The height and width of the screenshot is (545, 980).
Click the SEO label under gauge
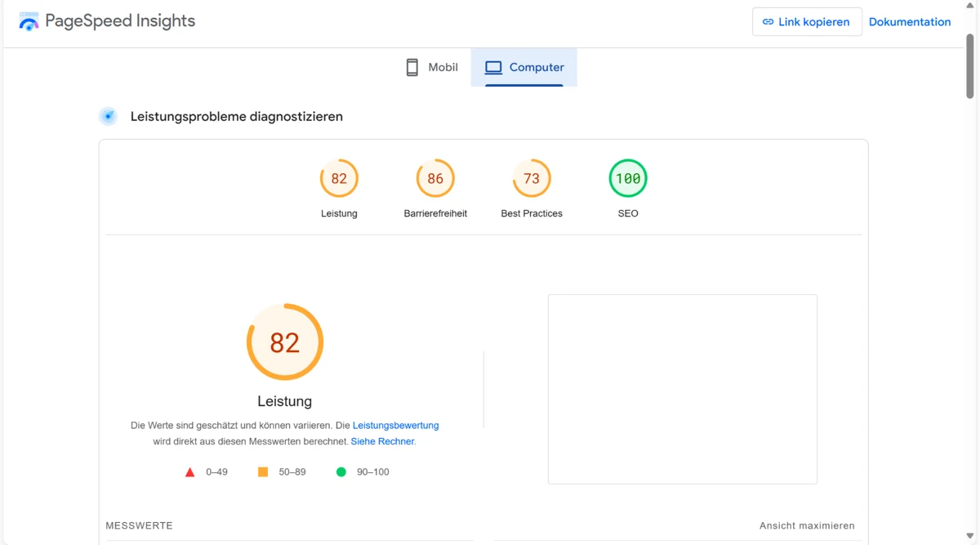point(628,213)
